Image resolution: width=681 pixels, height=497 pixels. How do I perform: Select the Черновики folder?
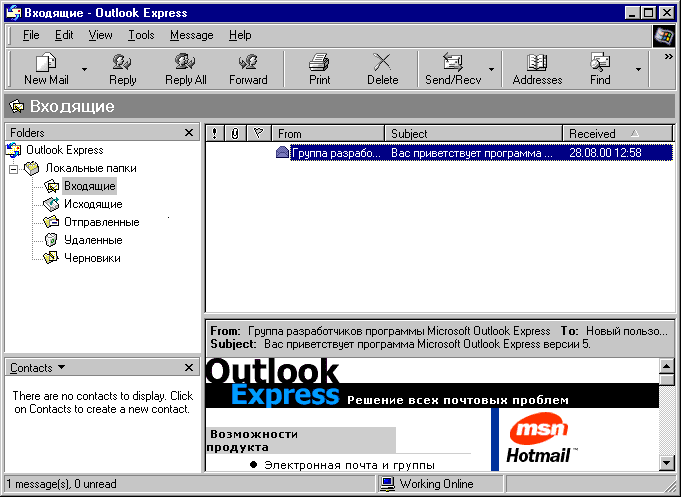coord(92,258)
